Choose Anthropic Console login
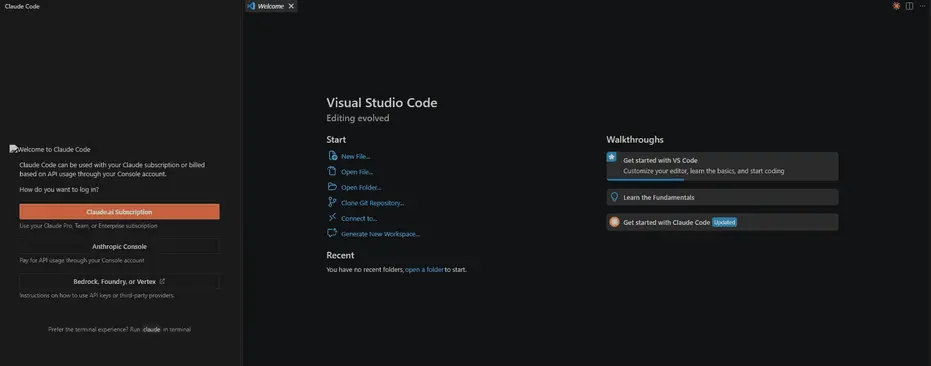Image resolution: width=931 pixels, height=366 pixels. click(x=119, y=246)
